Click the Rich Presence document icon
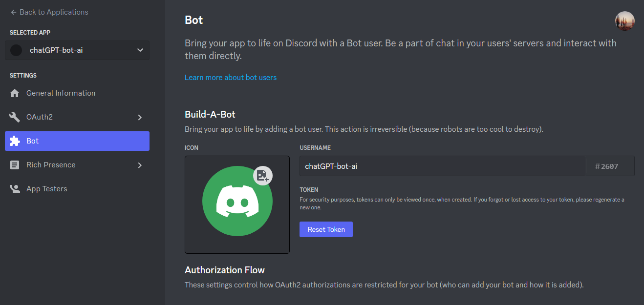The image size is (644, 305). (15, 165)
